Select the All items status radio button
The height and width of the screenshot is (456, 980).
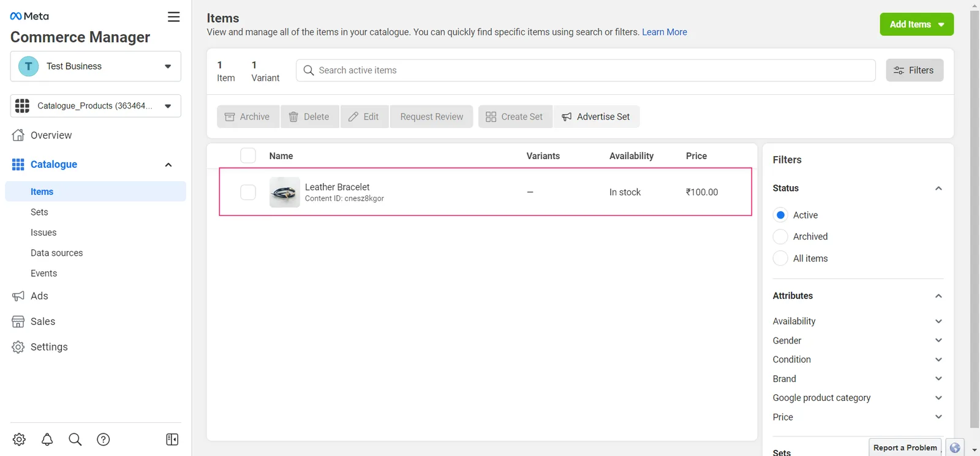pos(780,258)
